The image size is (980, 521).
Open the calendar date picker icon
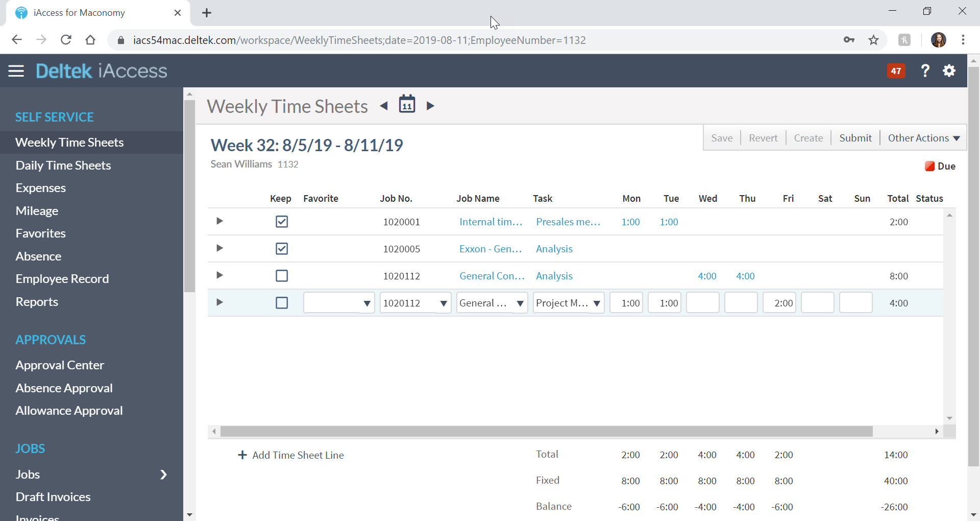point(407,104)
